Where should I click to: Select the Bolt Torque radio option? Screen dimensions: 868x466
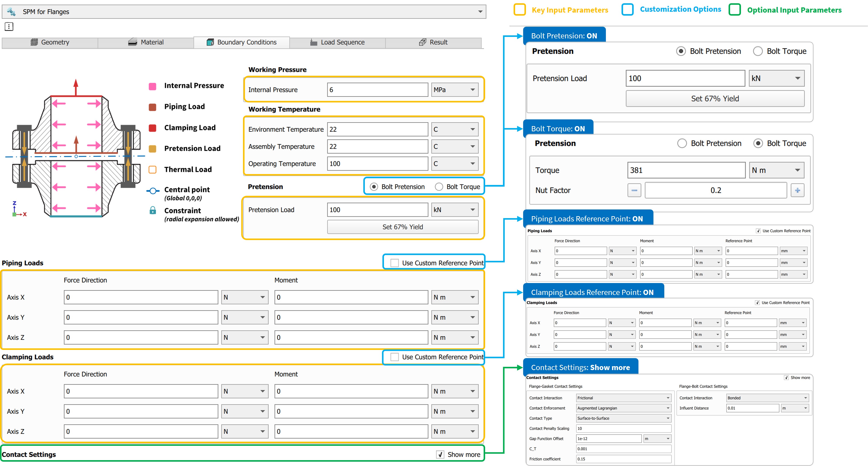point(439,187)
